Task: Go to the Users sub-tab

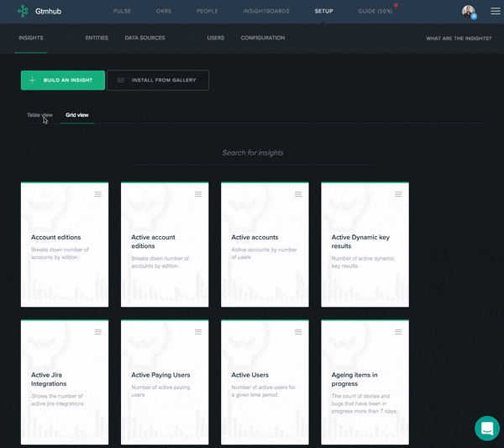Action: tap(216, 38)
